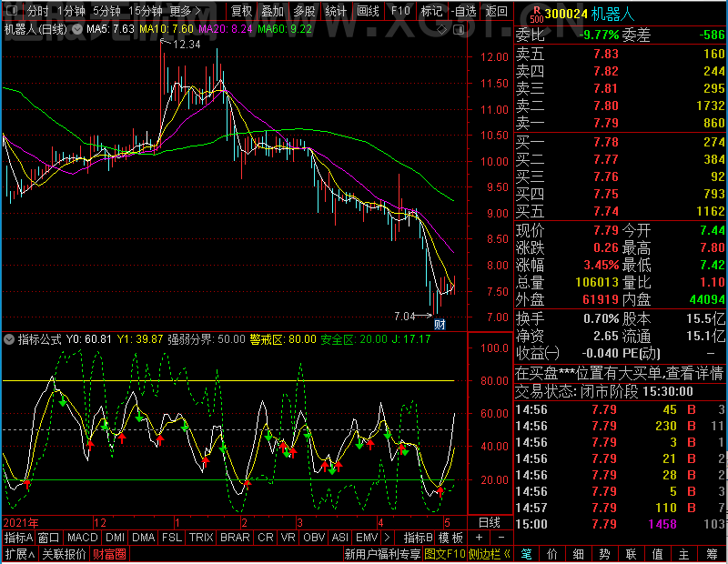
Task: Switch to the 1分钟 chart period
Action: coord(71,11)
